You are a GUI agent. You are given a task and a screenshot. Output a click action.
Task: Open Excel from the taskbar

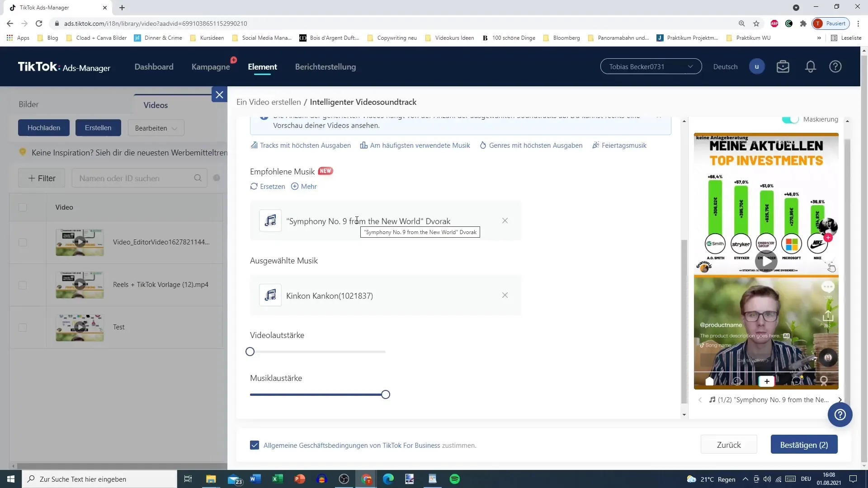point(277,479)
